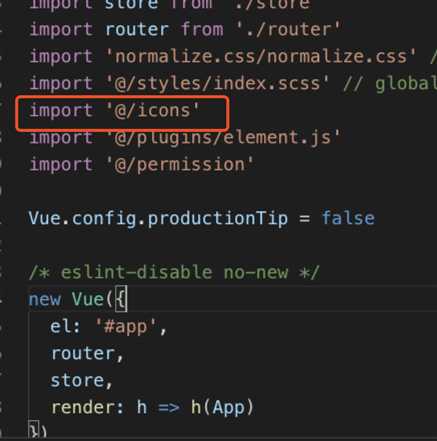Click the arrow => in render function

(169, 408)
